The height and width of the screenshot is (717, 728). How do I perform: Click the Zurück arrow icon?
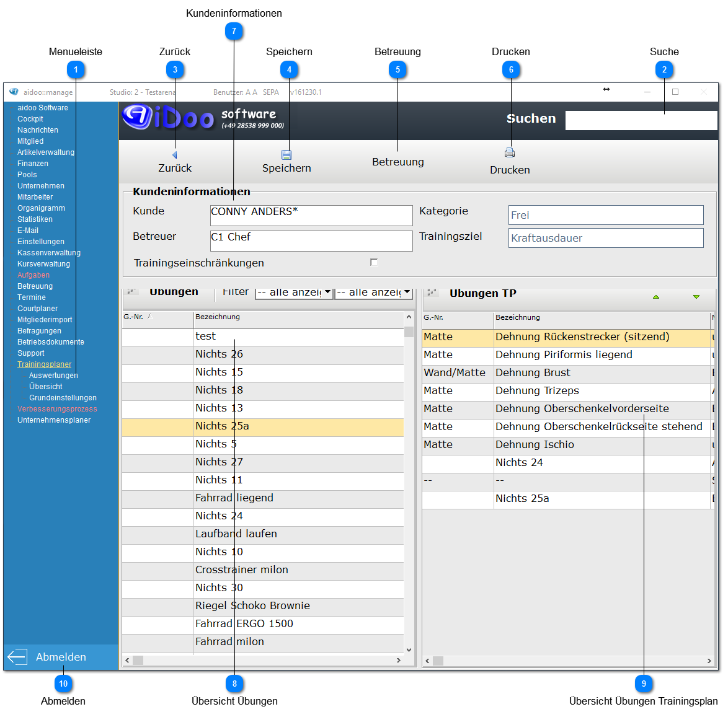(x=175, y=155)
